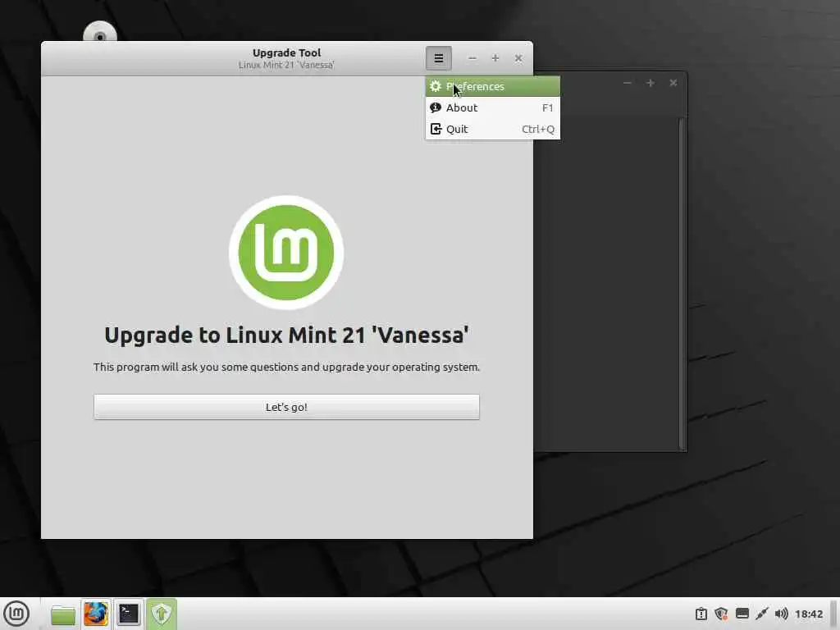Open the Terminal from the panel

[x=129, y=614]
